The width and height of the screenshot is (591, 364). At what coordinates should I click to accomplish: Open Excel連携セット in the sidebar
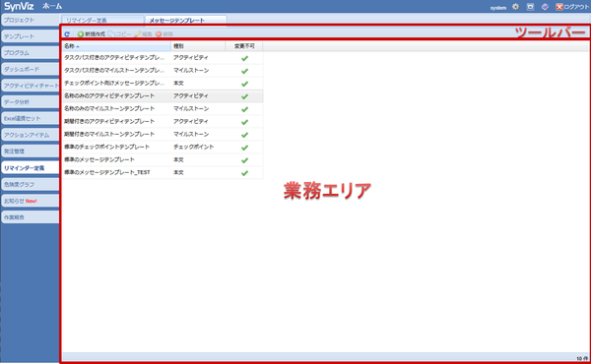[x=31, y=118]
